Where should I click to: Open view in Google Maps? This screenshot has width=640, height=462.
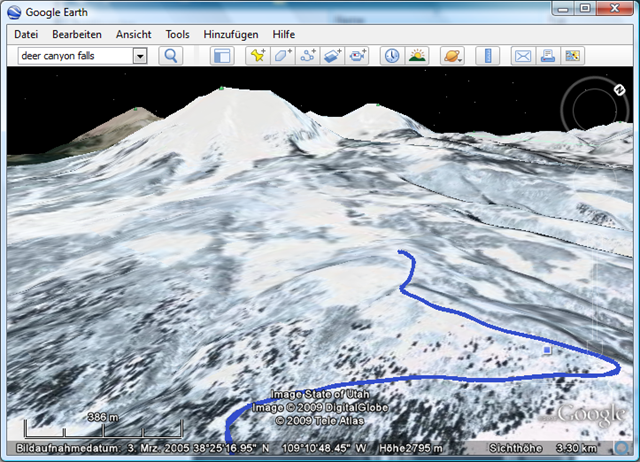(x=572, y=56)
